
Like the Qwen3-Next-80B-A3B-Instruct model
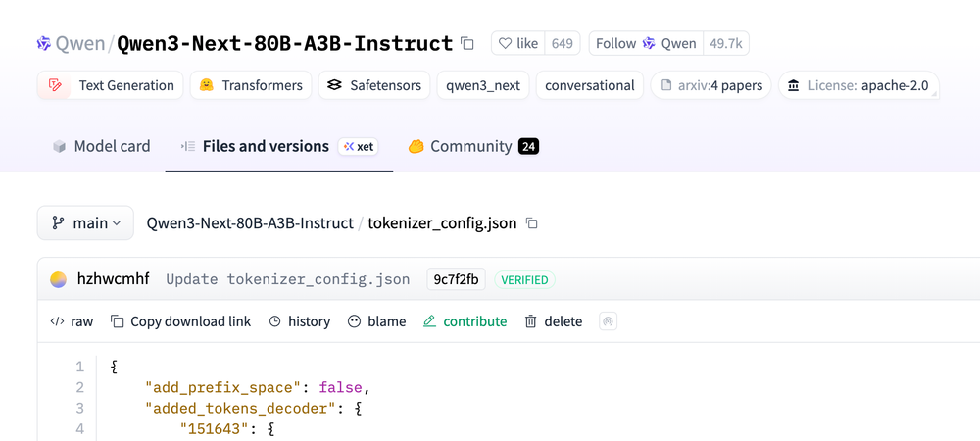tap(518, 43)
